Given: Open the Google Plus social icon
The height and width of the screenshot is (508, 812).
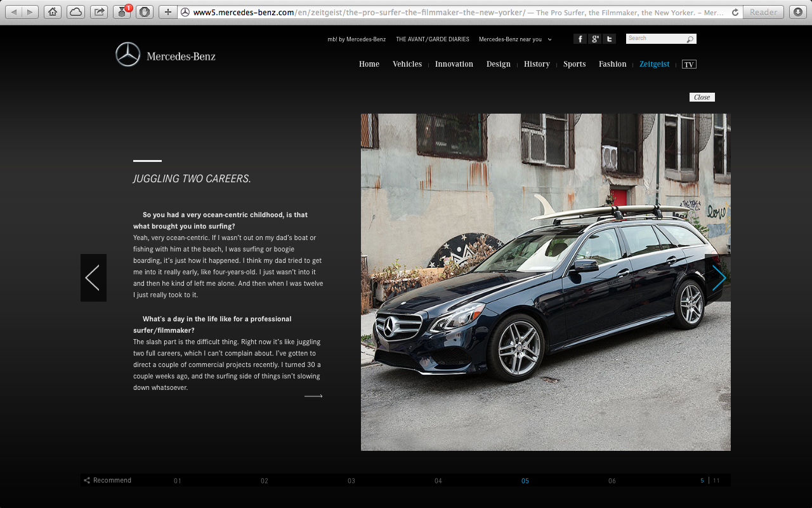Looking at the screenshot, I should (x=594, y=39).
